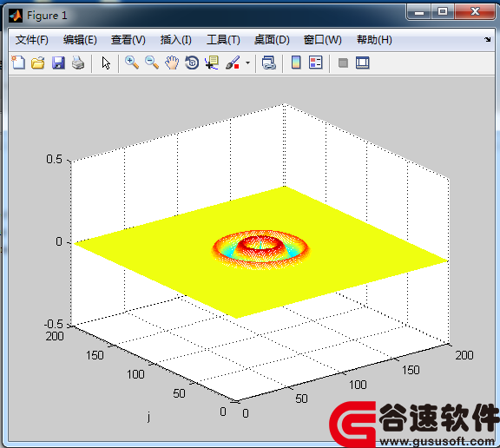The image size is (500, 448).
Task: Select the Rotate 3D tool
Action: [192, 63]
